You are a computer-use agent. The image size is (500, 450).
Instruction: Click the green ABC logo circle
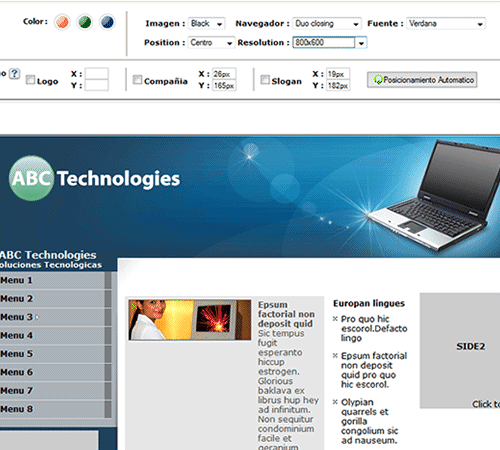31,178
